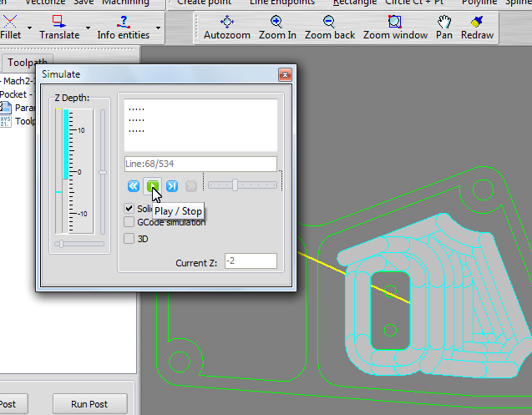Rewind the simulation to the start

point(134,186)
